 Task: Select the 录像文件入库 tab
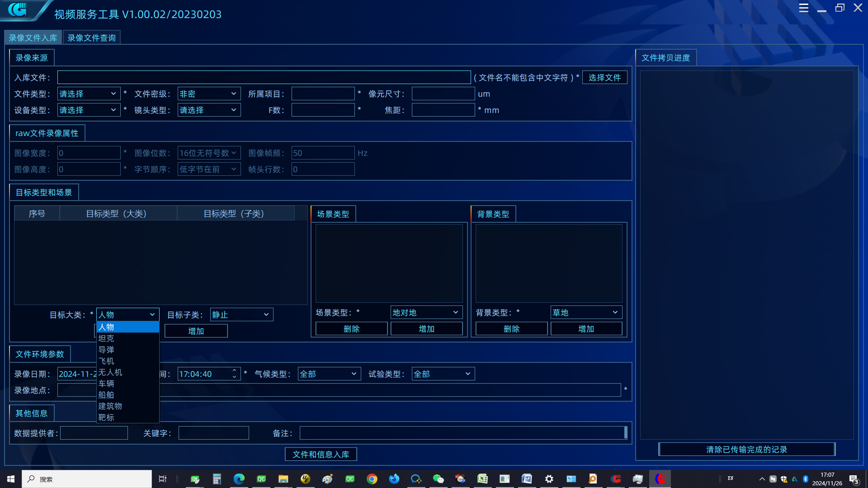tap(33, 38)
